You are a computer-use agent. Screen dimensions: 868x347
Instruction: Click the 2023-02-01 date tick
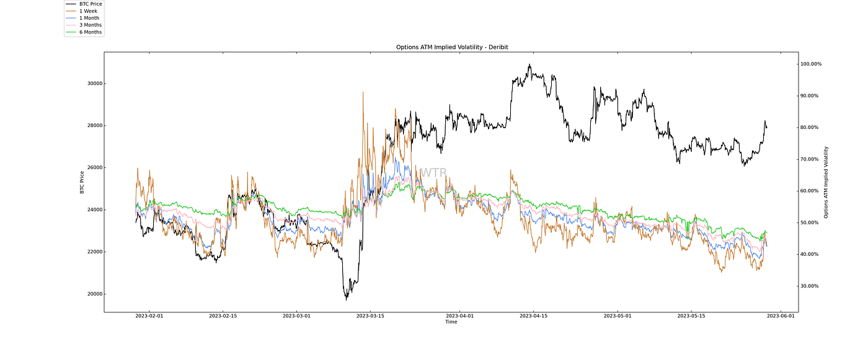pyautogui.click(x=150, y=315)
